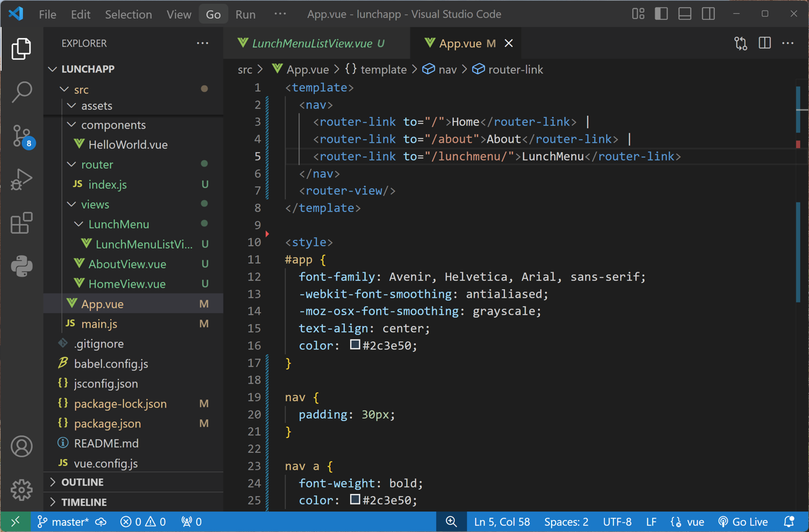Click the zoom magnifier in status bar

[452, 522]
